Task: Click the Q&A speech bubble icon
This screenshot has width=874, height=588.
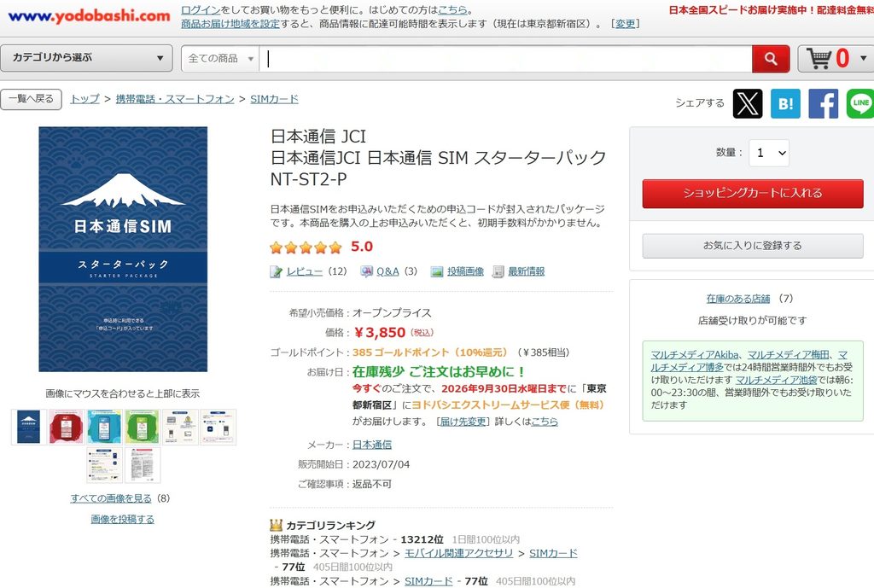Action: (x=366, y=271)
